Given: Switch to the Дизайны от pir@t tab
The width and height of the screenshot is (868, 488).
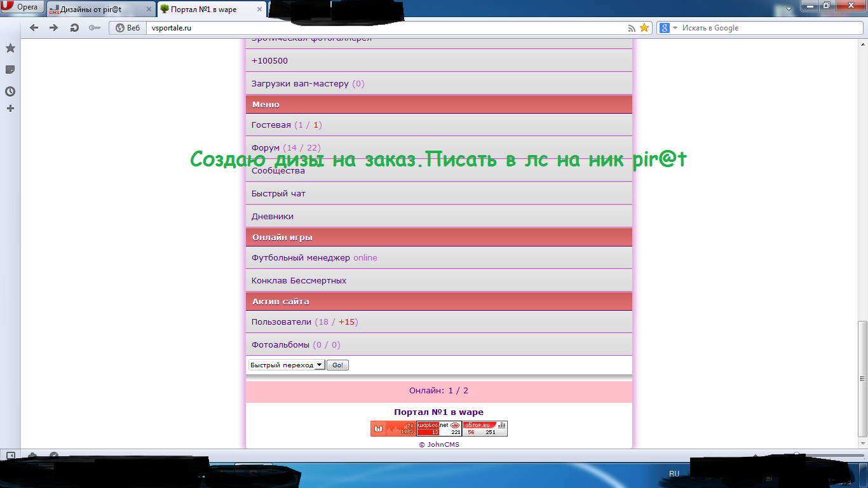Looking at the screenshot, I should [100, 10].
